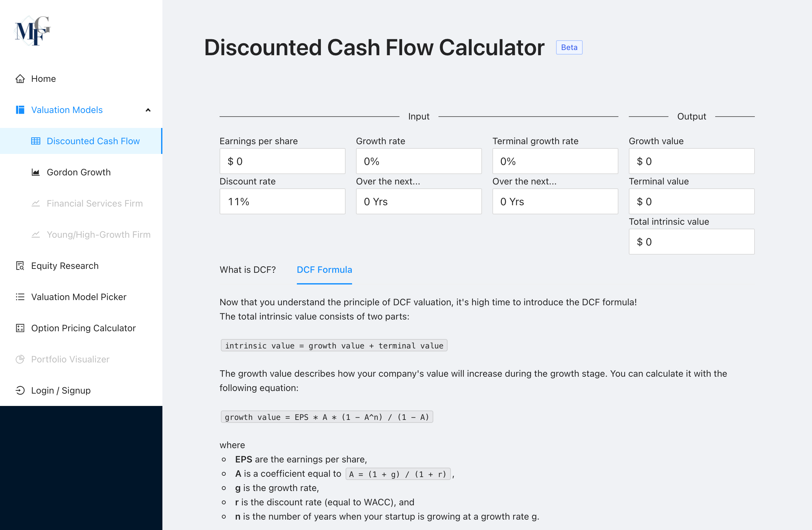
Task: Select the DCF Formula tab
Action: pos(325,270)
